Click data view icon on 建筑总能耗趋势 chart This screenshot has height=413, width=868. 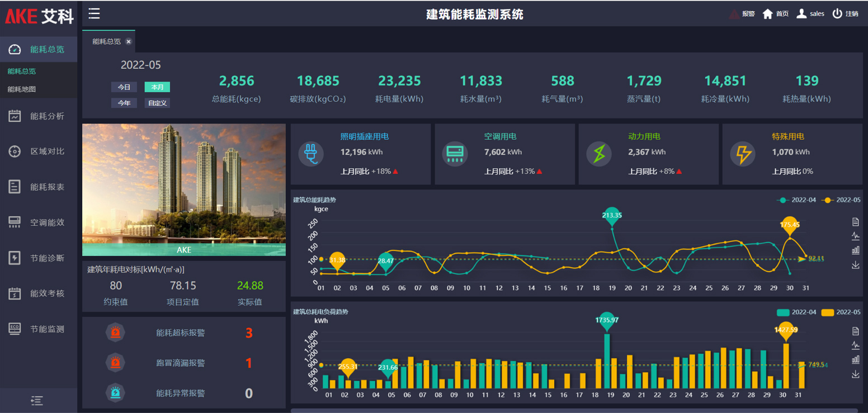pos(855,222)
